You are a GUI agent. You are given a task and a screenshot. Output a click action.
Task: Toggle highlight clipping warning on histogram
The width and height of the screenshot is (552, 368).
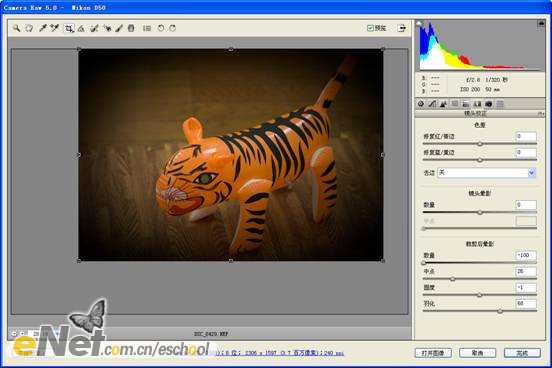[541, 24]
